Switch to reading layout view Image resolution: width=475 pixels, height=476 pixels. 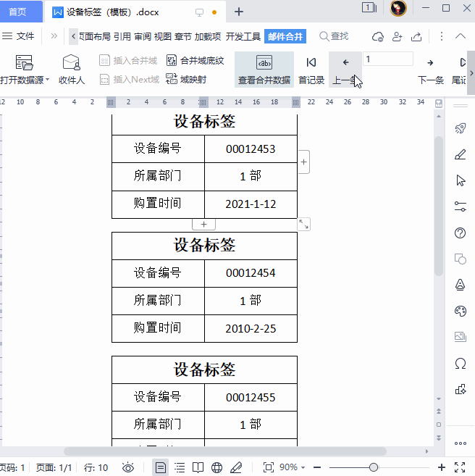(x=198, y=467)
